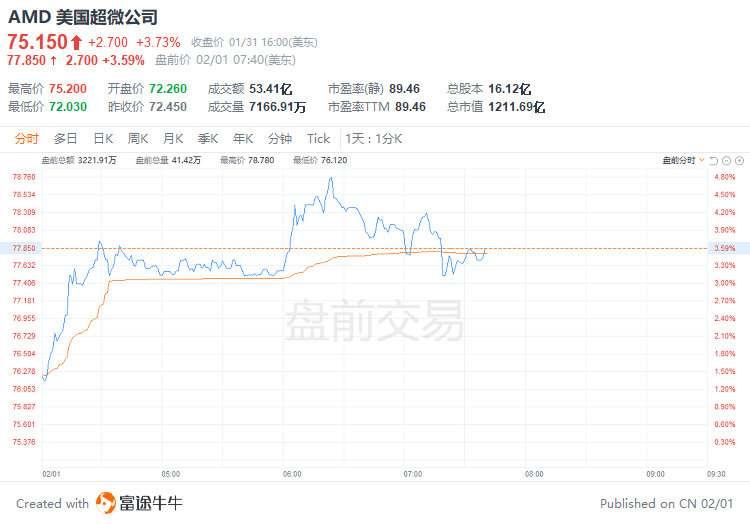Open the 季K chart tab

[x=208, y=139]
